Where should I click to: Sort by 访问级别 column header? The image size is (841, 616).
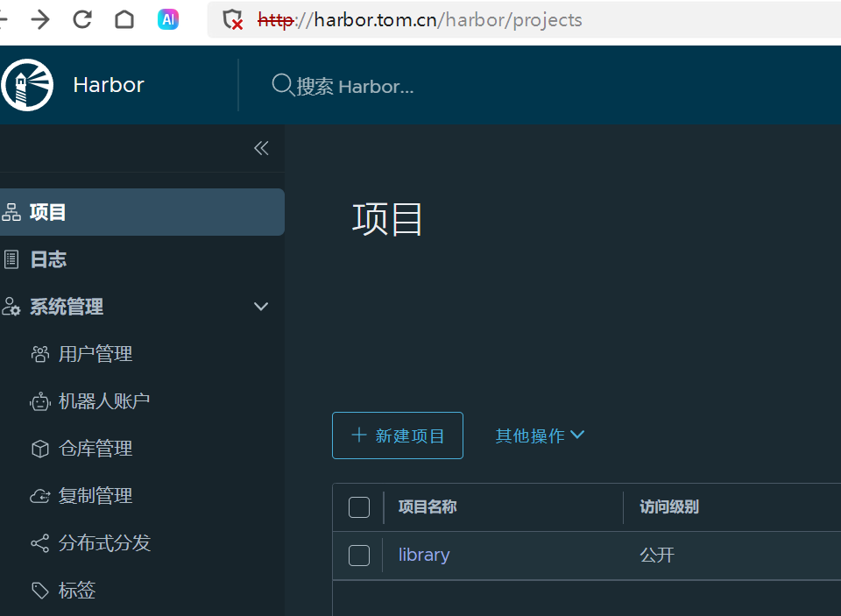tap(668, 506)
